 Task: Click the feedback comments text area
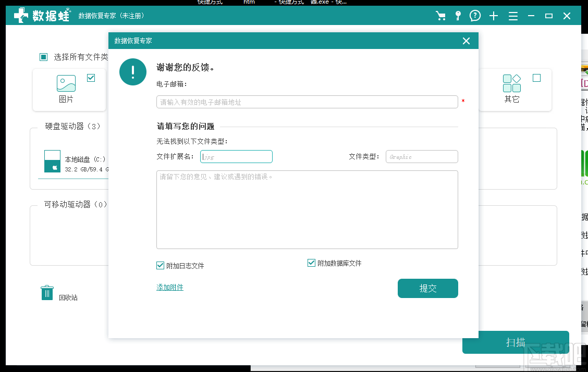(x=307, y=209)
